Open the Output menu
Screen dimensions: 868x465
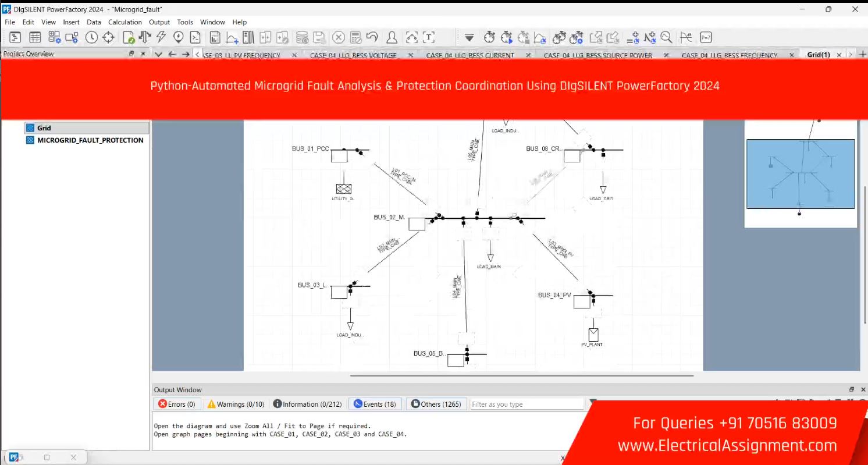(x=159, y=22)
